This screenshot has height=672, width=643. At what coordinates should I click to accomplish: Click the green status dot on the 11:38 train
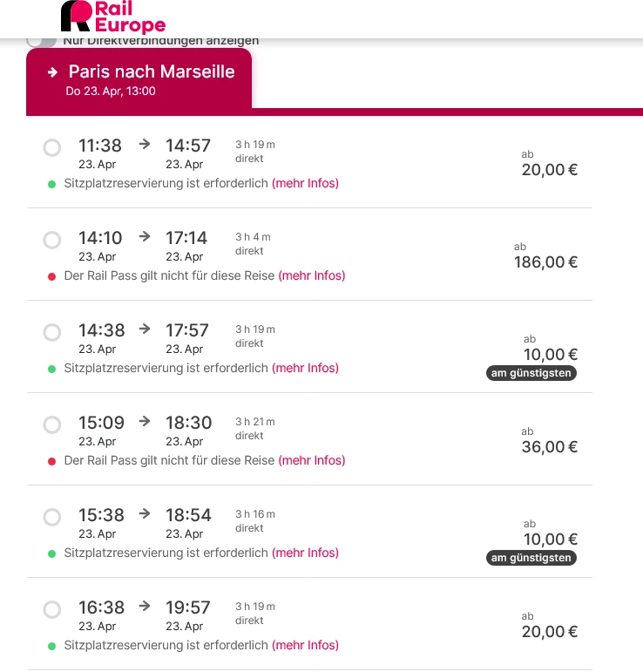click(51, 184)
